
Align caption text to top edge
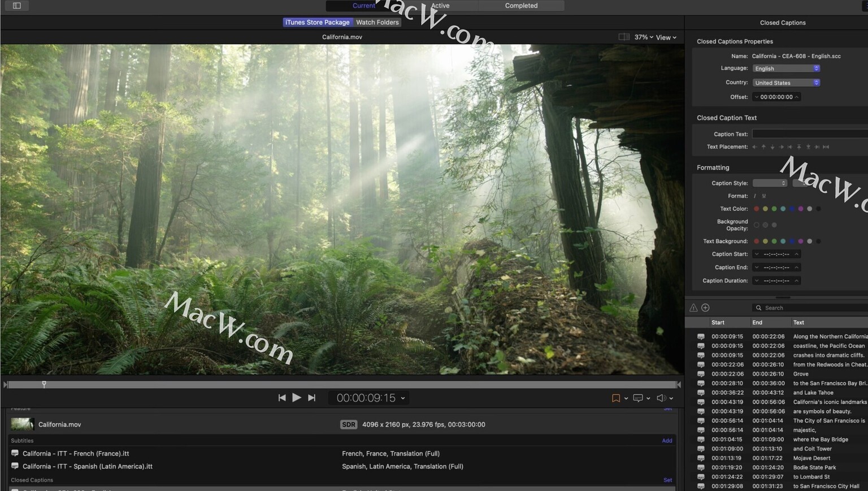point(799,147)
